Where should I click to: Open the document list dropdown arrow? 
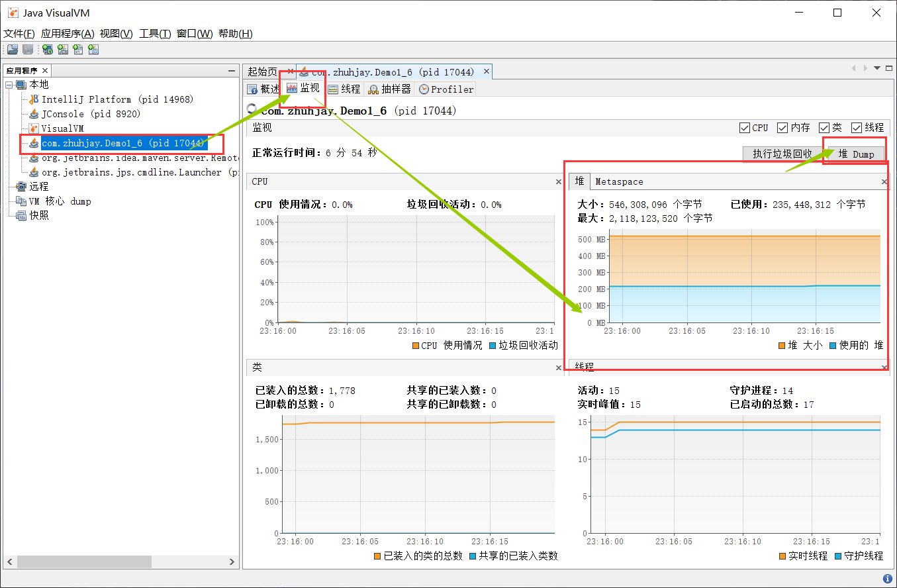[x=877, y=68]
